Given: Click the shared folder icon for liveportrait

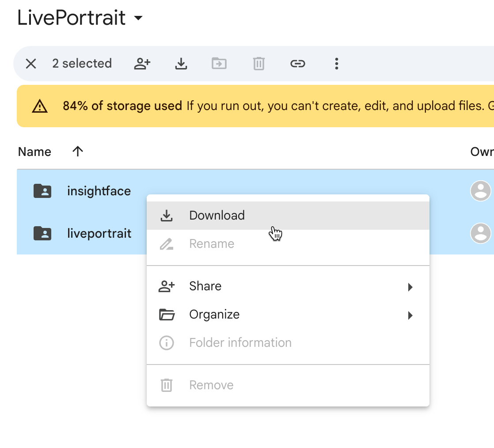Looking at the screenshot, I should (x=42, y=233).
